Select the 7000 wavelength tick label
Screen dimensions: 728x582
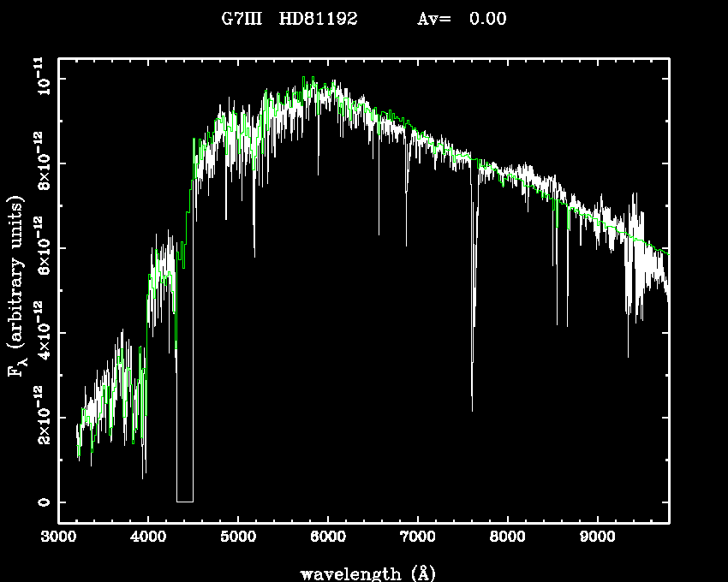tap(418, 539)
